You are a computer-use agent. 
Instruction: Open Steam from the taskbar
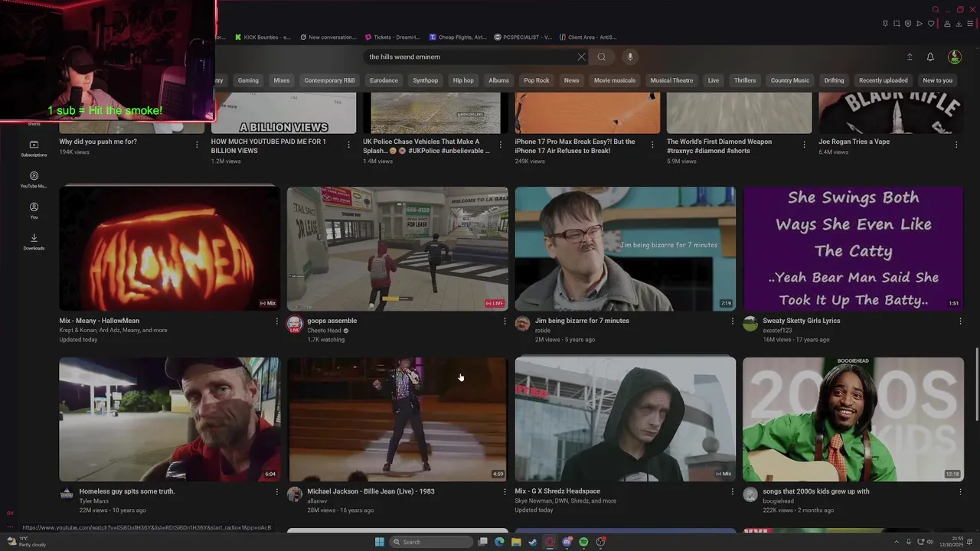(533, 542)
